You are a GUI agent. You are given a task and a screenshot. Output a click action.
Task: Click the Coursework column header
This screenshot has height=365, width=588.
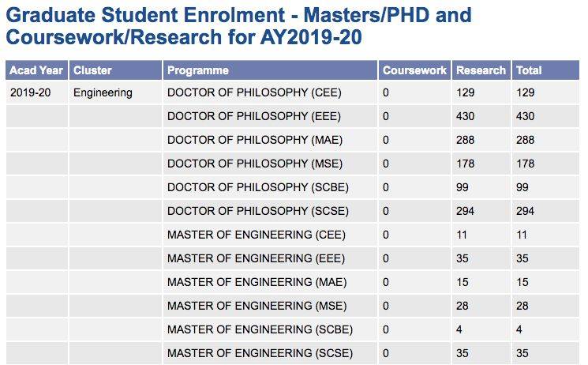click(414, 70)
